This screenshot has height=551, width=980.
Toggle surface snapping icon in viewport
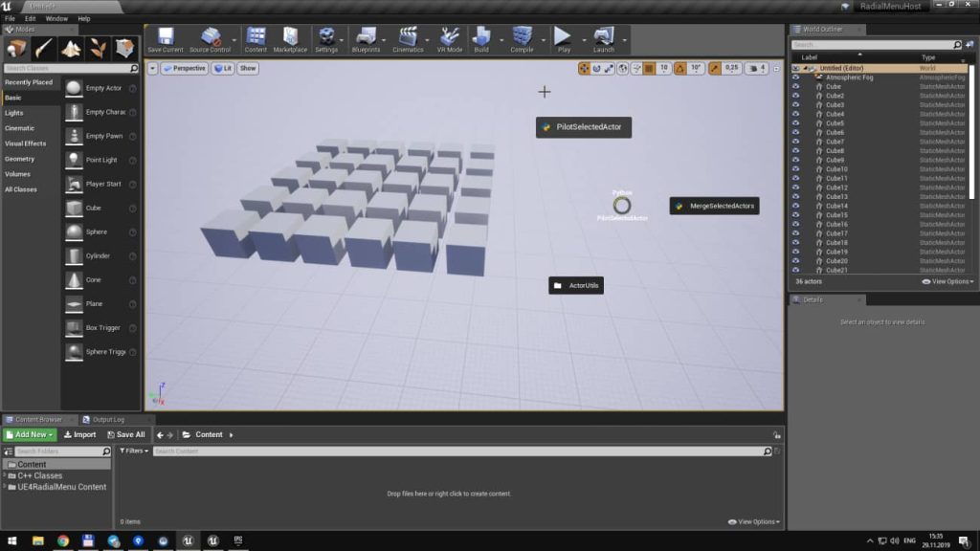636,68
